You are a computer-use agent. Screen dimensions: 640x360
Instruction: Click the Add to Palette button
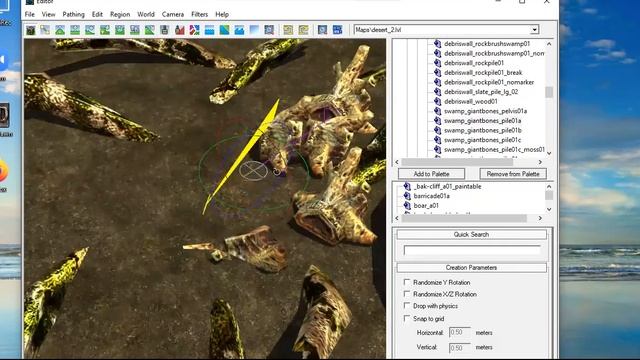point(431,174)
